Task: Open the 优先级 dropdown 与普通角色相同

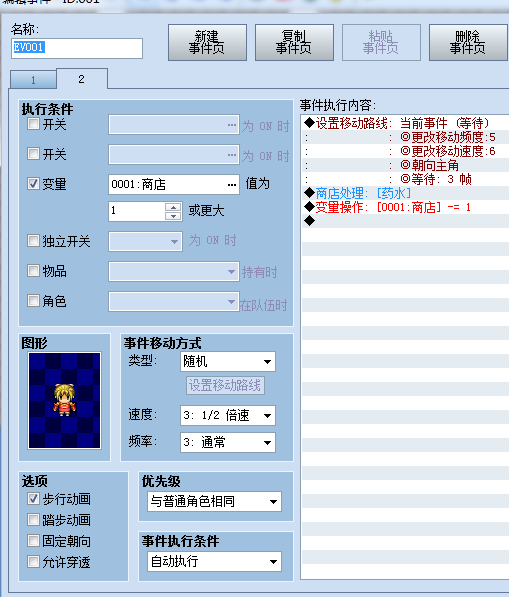Action: tap(214, 501)
